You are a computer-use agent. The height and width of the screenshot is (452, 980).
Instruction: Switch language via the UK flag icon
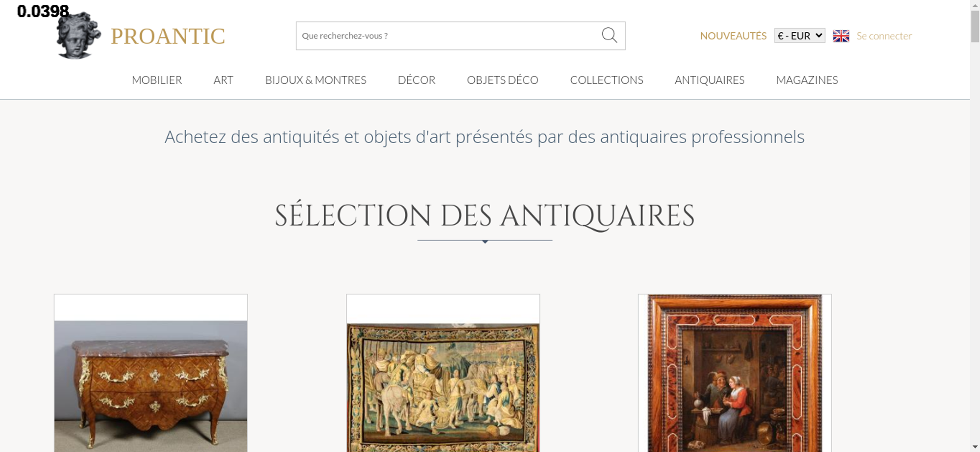coord(841,36)
